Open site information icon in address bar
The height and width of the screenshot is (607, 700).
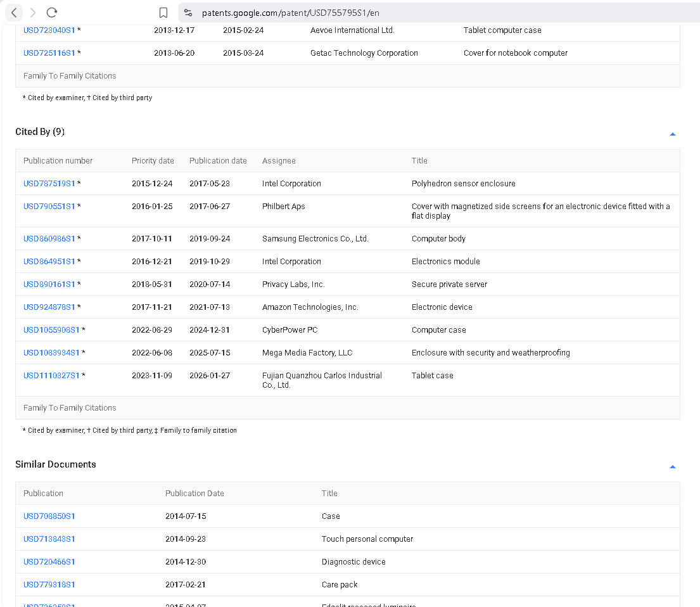tap(188, 13)
